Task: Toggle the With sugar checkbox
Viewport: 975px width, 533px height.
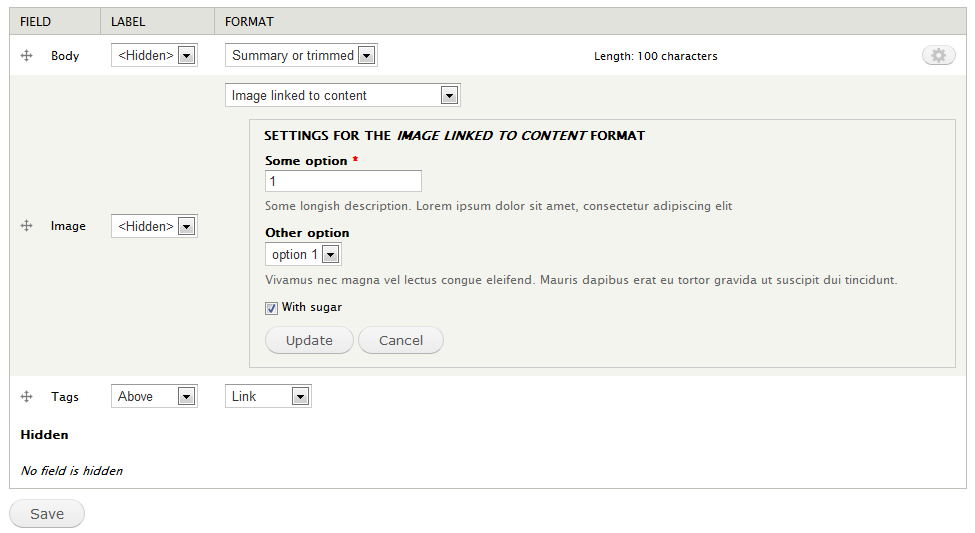Action: (271, 308)
